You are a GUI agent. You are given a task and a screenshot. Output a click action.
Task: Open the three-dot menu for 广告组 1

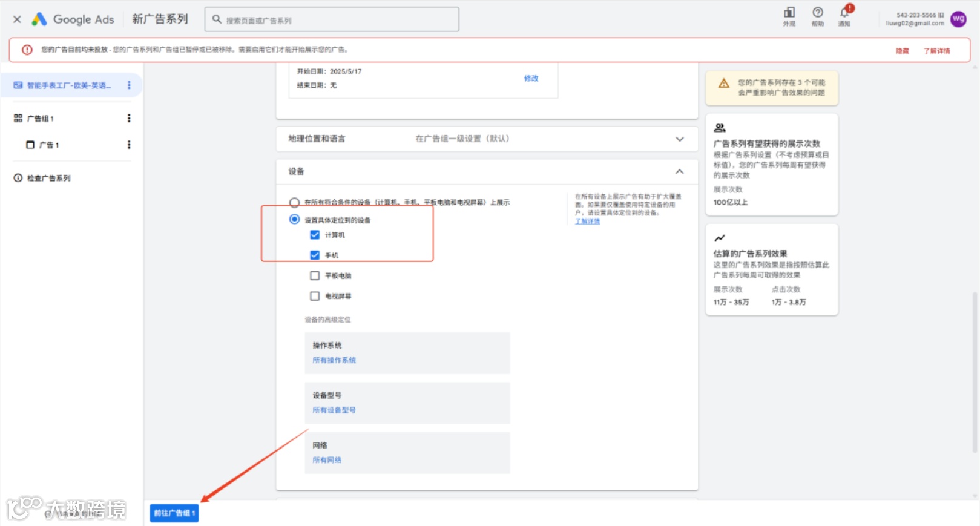coord(129,118)
